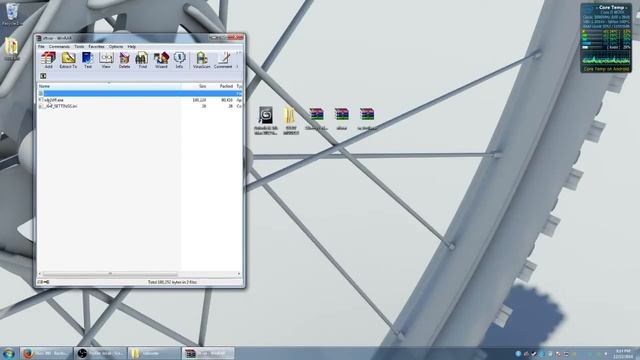640x360 pixels.
Task: Sort list by the Size column header
Action: [x=194, y=86]
